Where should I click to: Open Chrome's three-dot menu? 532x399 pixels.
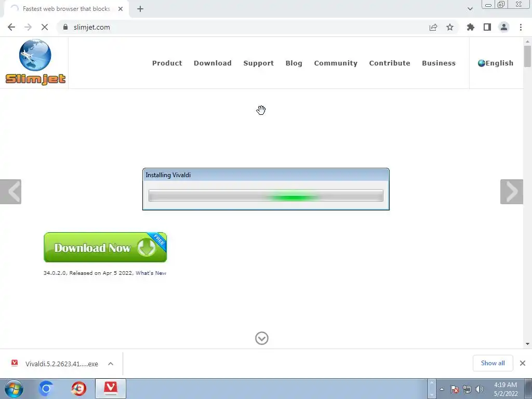tap(521, 27)
